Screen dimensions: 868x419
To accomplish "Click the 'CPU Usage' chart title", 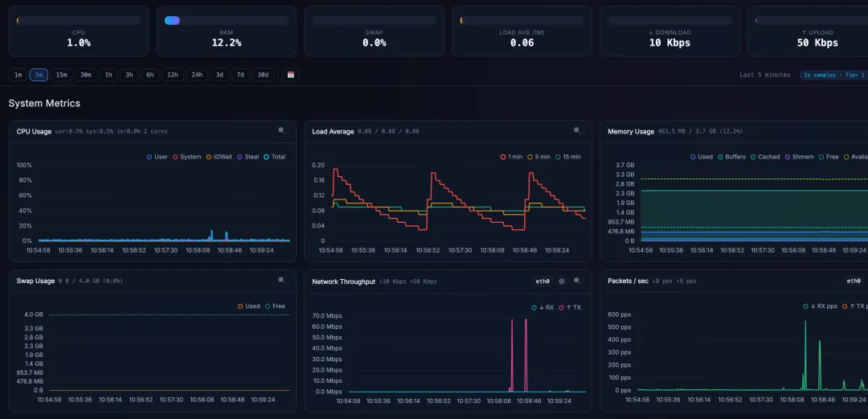I will pos(34,131).
